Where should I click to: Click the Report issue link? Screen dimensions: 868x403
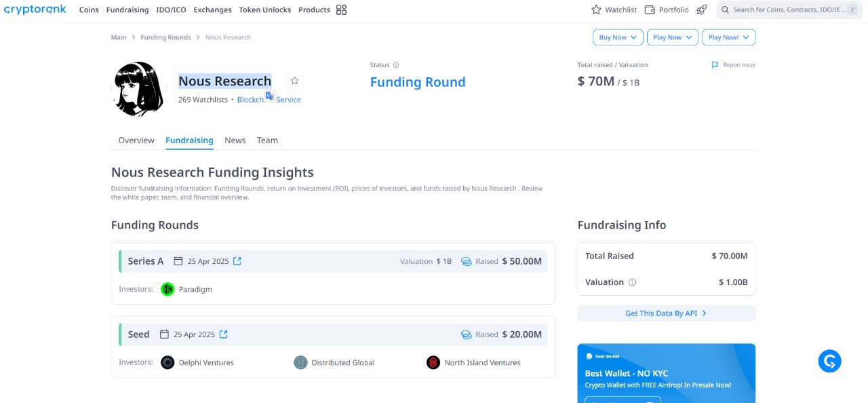point(733,65)
